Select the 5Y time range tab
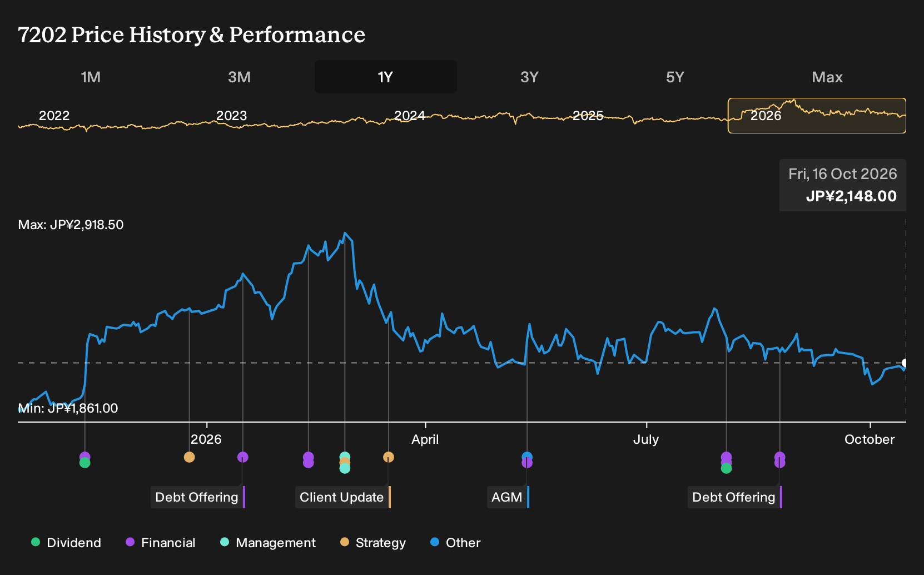This screenshot has width=924, height=575. pos(675,77)
